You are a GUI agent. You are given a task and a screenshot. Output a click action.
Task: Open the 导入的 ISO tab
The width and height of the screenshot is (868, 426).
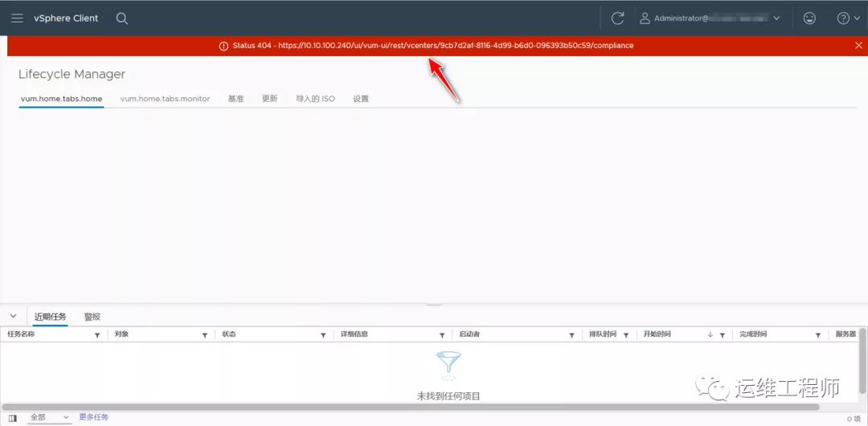[315, 99]
